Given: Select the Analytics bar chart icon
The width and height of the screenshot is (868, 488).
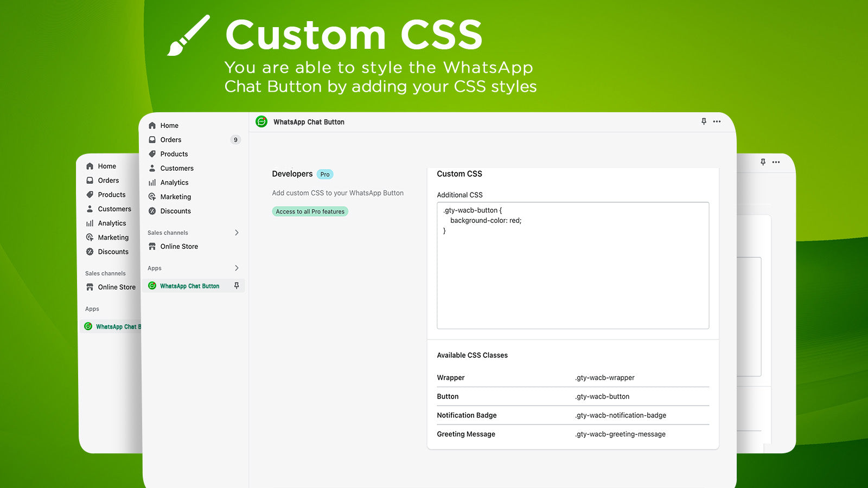Looking at the screenshot, I should (152, 182).
